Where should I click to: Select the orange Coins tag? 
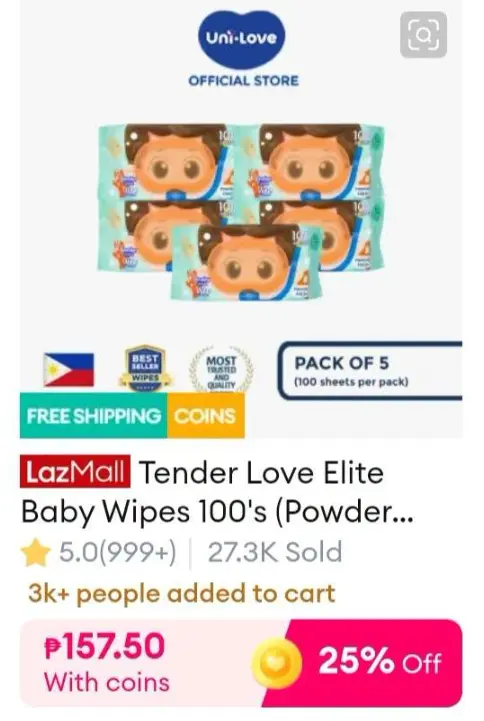(206, 416)
